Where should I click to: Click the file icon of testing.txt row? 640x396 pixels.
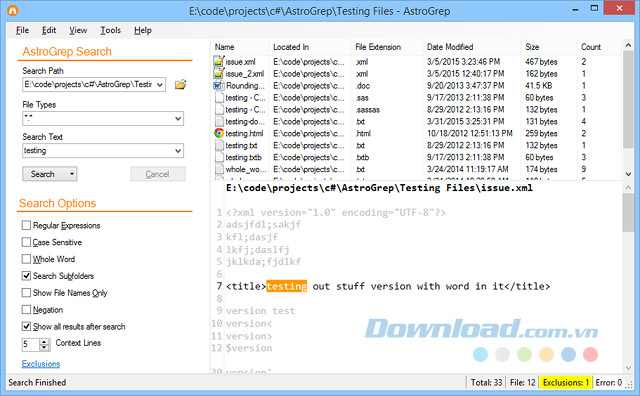coord(219,145)
